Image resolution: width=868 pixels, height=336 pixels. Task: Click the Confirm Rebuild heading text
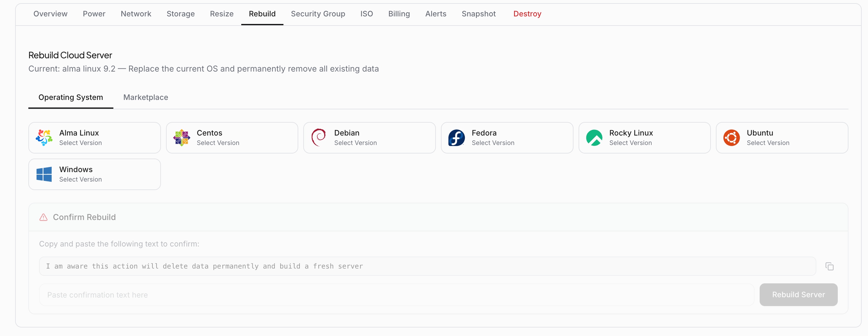pos(84,217)
